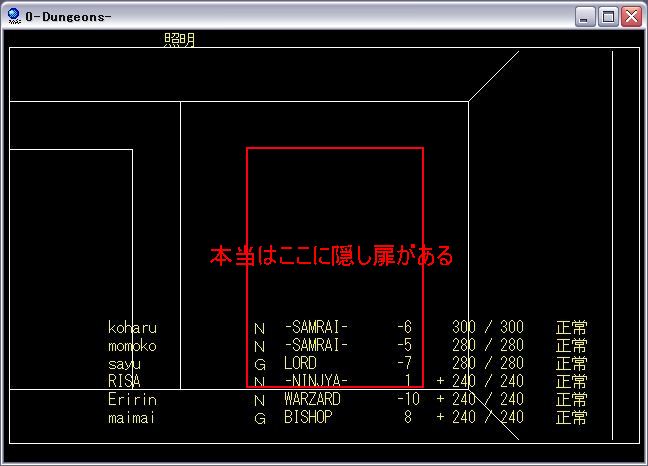Click RISA's 正常 status
Viewport: 648px width, 466px height.
(571, 381)
